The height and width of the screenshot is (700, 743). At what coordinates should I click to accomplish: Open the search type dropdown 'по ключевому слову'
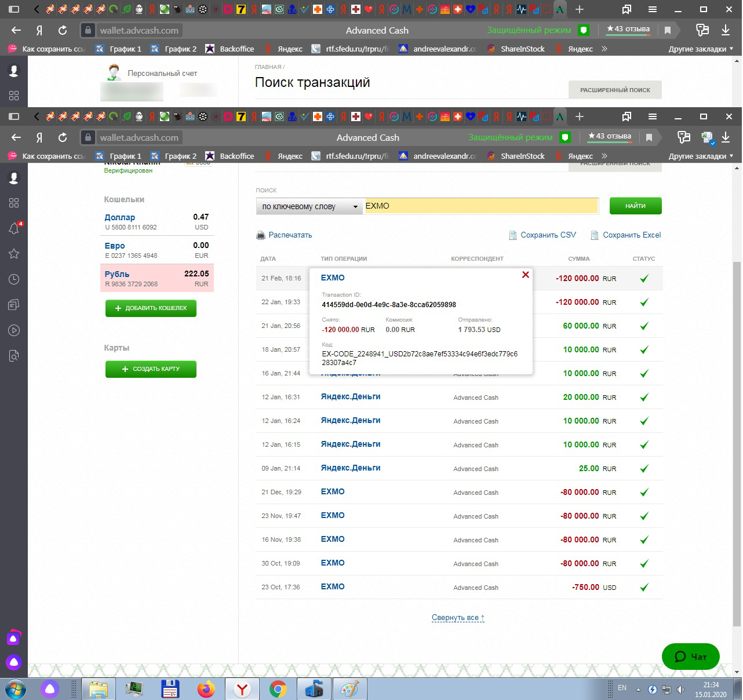[310, 206]
